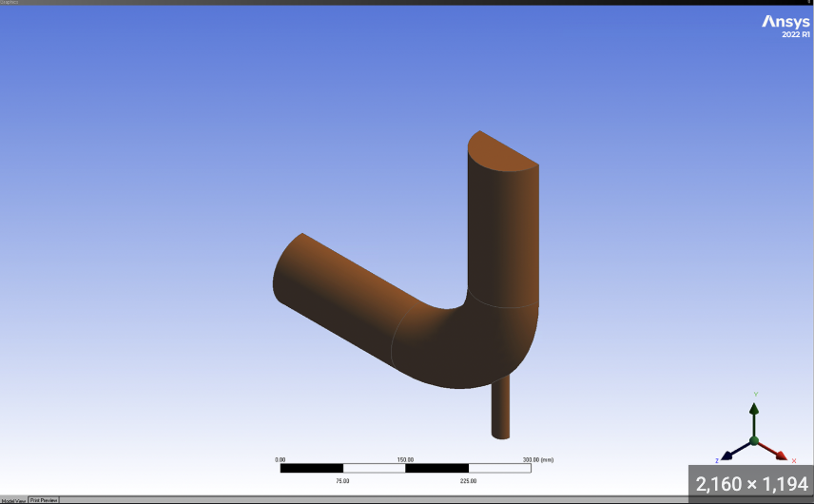
Task: Click the 150.00 scale ruler label
Action: pyautogui.click(x=405, y=460)
